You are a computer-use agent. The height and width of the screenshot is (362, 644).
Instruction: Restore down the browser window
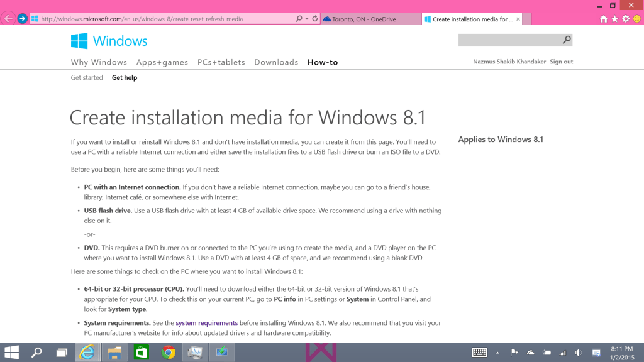(613, 5)
